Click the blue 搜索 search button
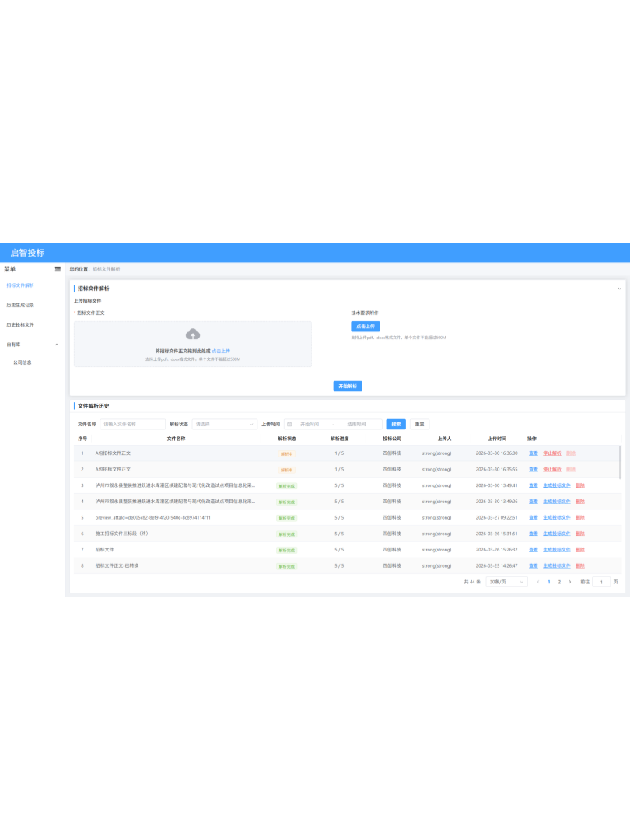This screenshot has width=630, height=840. pos(396,425)
